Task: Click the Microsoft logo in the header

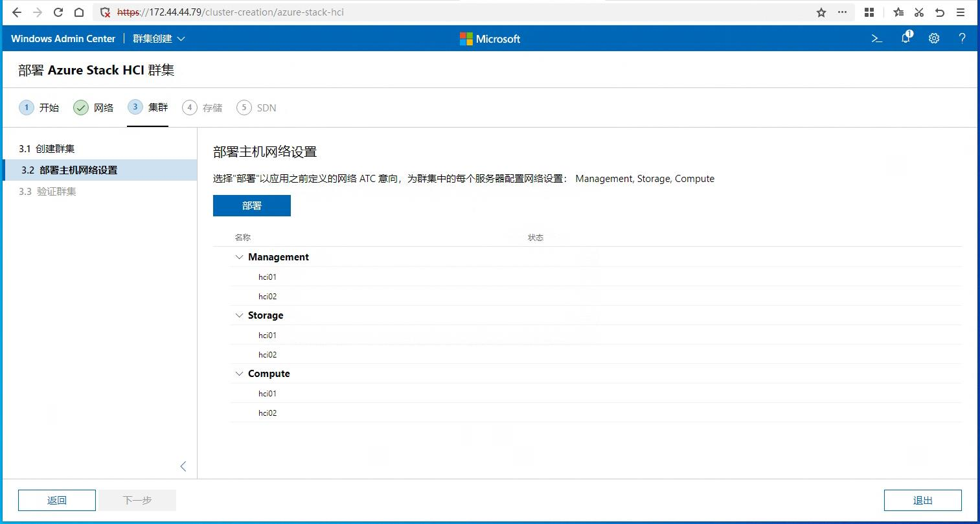Action: coord(490,39)
